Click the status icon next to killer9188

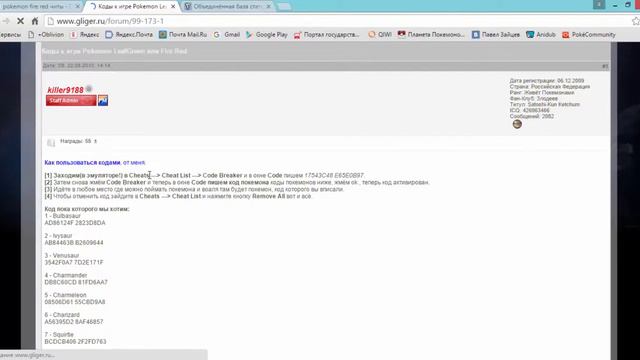point(89,89)
